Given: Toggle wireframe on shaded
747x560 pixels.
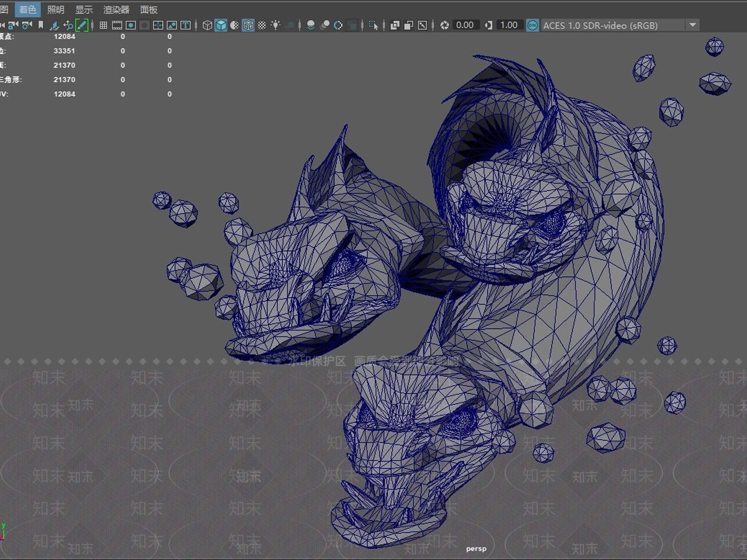Looking at the screenshot, I should pos(248,25).
